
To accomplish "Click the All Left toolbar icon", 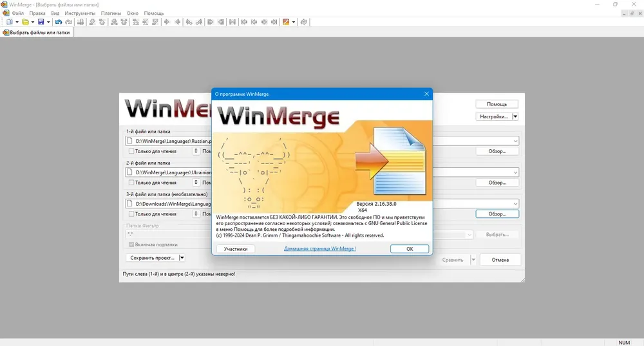I will (221, 22).
